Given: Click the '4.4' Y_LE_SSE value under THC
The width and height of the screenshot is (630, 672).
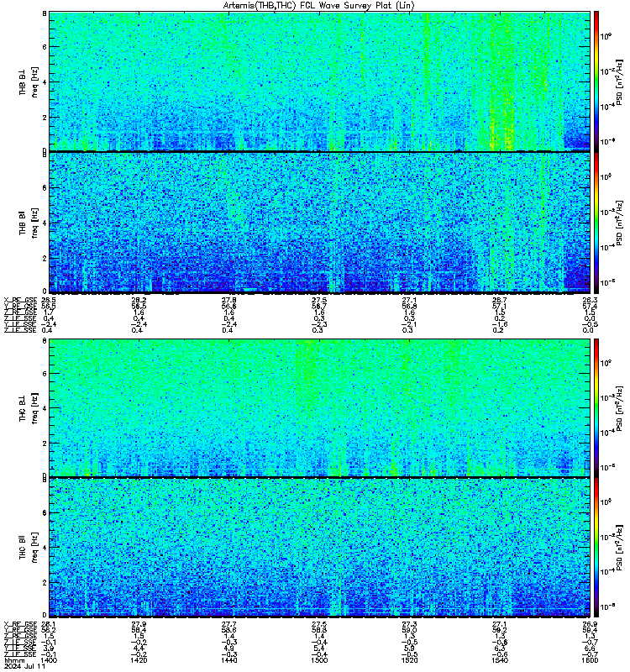Looking at the screenshot, I should [139, 648].
